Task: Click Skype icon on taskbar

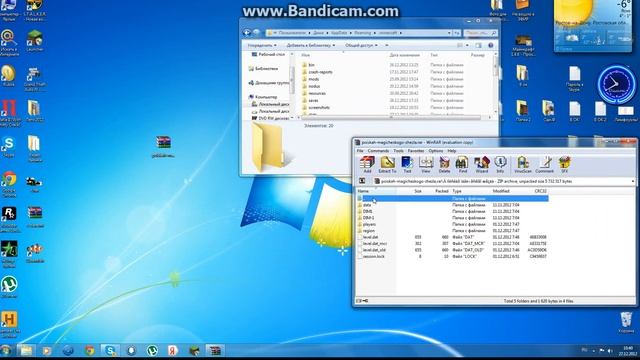Action: click(x=110, y=350)
